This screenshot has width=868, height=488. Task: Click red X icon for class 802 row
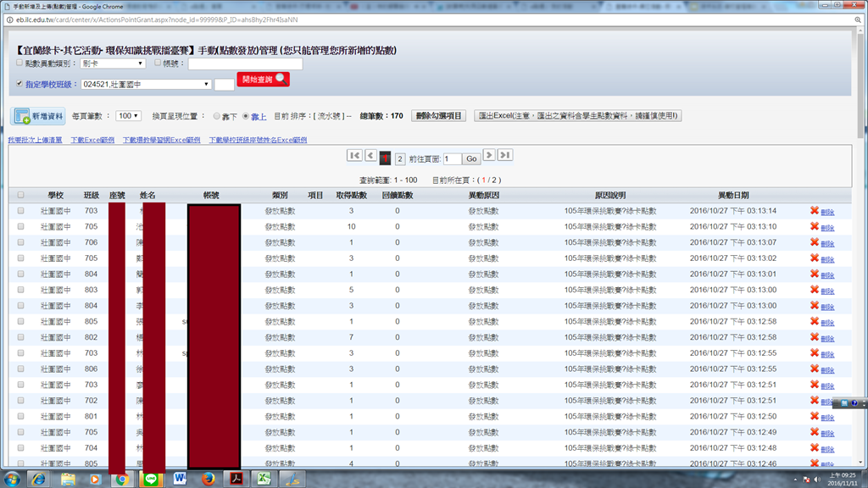coord(815,337)
